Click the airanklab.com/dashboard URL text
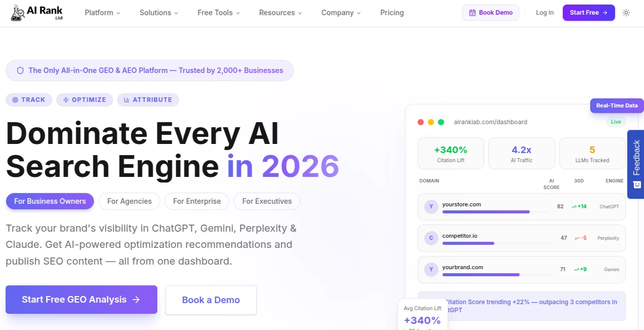Viewport: 644px width, 330px height. tap(490, 122)
